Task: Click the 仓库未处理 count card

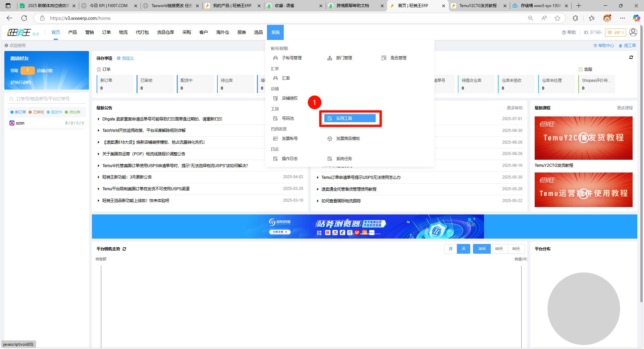Action: point(556,84)
